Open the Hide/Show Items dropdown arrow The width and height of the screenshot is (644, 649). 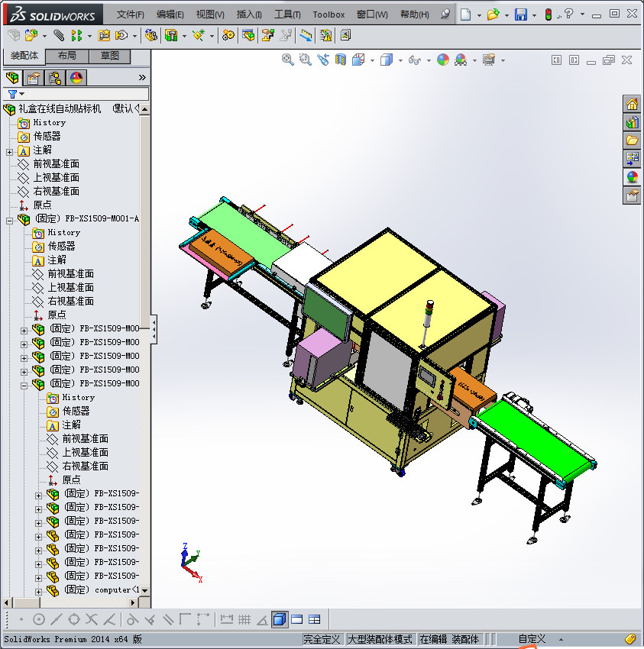tap(429, 60)
